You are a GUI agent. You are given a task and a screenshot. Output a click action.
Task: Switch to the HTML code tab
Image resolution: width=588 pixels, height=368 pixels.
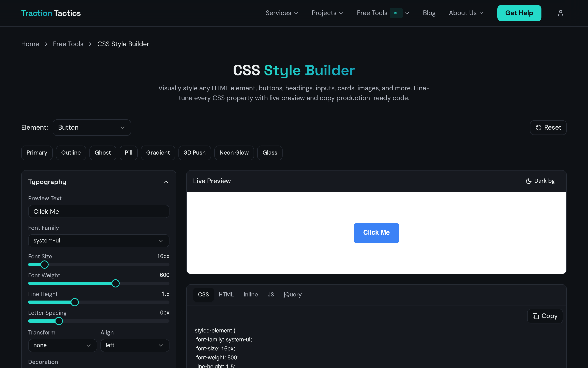pyautogui.click(x=226, y=295)
